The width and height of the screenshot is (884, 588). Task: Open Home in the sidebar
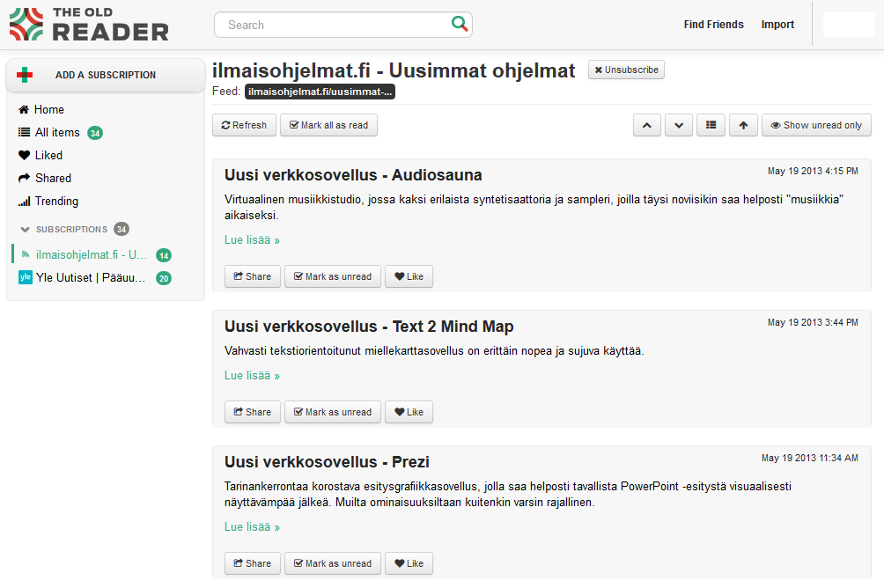coord(41,109)
